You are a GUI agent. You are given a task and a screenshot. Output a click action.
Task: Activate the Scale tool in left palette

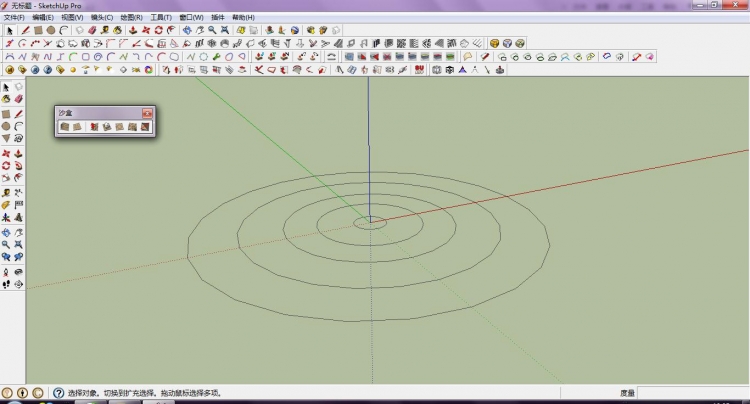6,178
